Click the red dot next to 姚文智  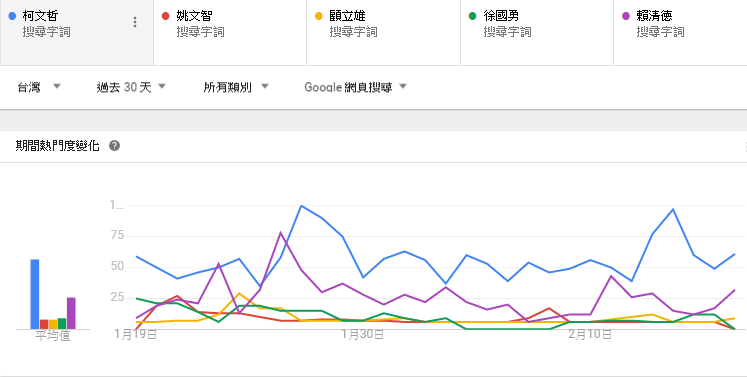(166, 16)
